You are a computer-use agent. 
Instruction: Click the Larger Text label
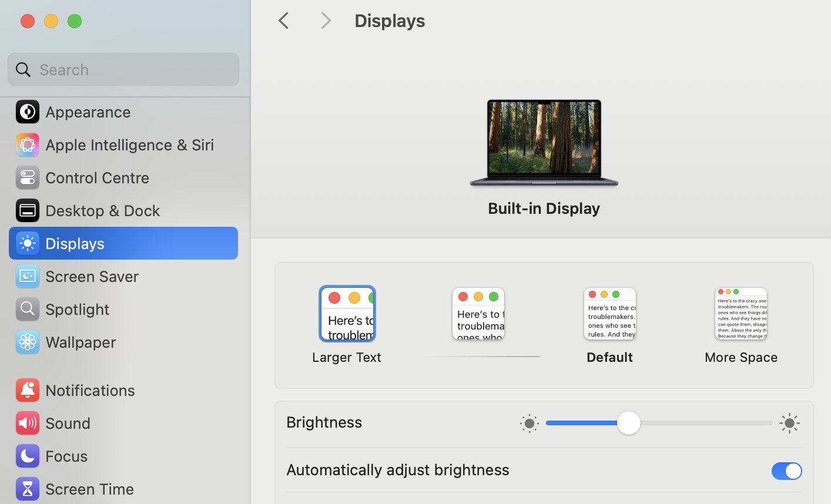[347, 357]
